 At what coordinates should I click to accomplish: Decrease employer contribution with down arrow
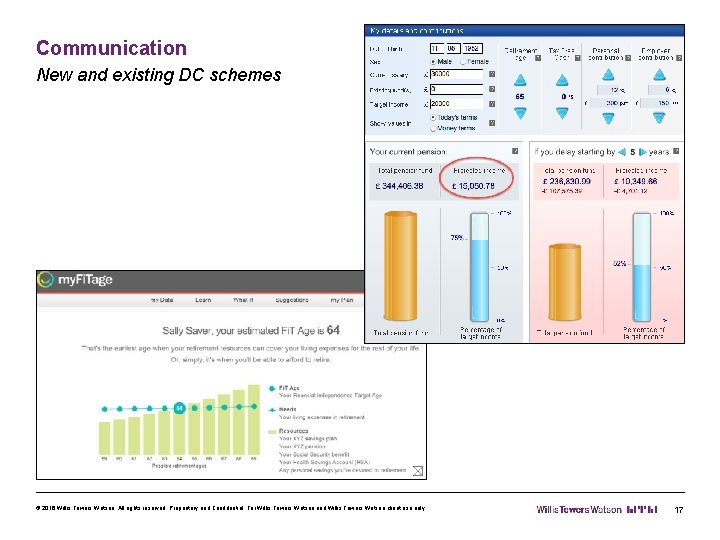(659, 118)
